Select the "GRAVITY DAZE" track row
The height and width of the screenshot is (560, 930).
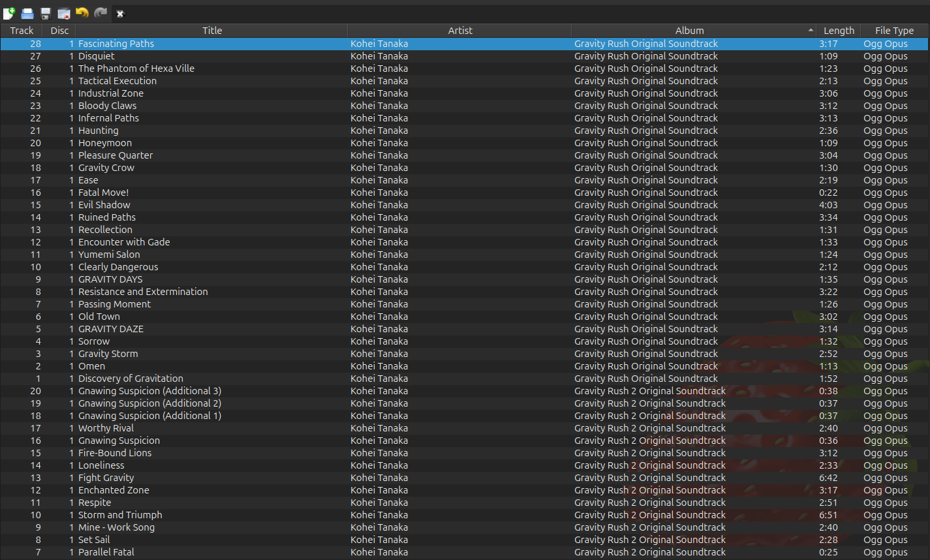(111, 329)
